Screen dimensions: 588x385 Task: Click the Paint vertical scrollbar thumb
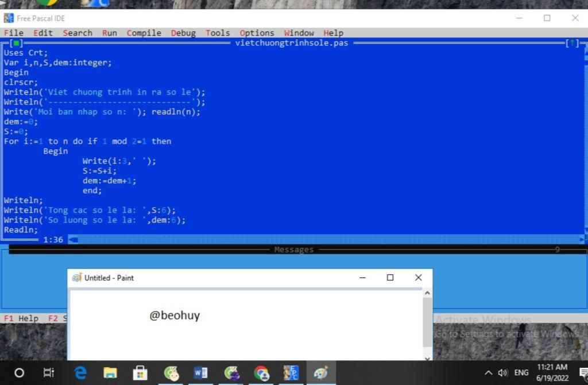coord(427,322)
